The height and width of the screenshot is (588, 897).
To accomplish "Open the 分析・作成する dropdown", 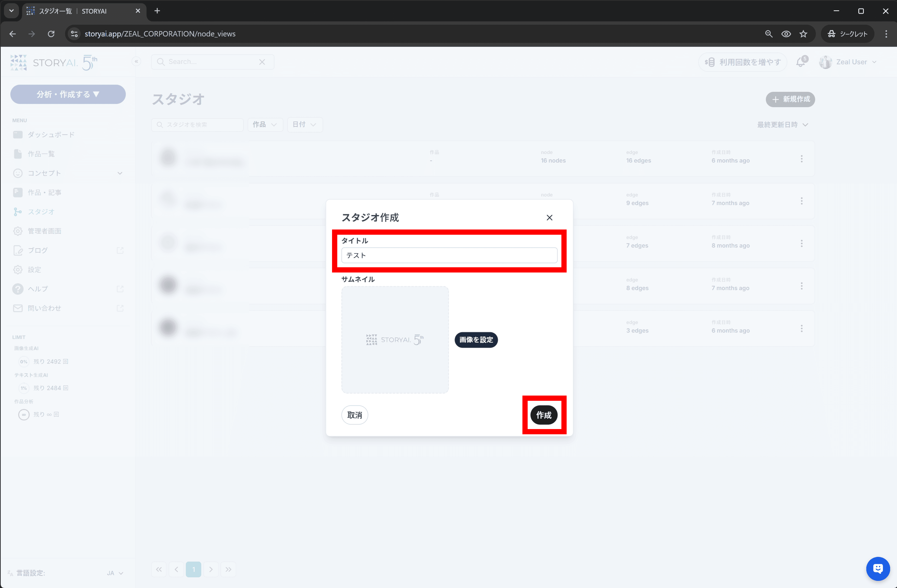I will (68, 94).
